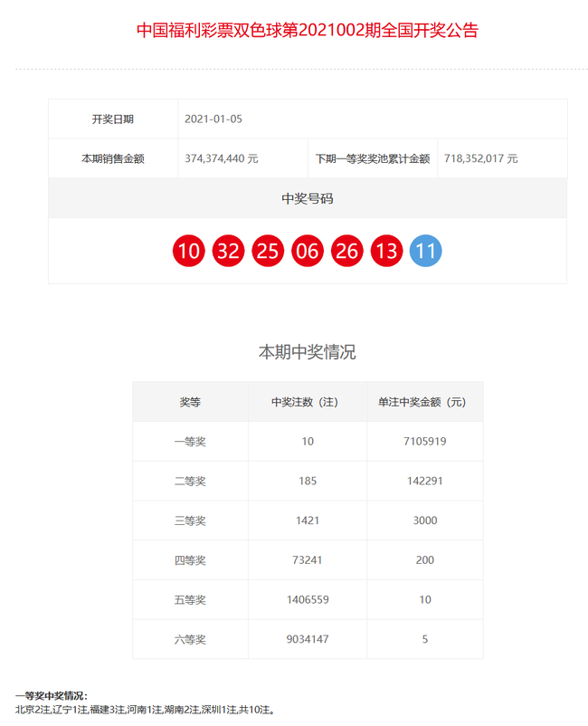588x726 pixels.
Task: Select the red ball number 25
Action: pyautogui.click(x=268, y=251)
